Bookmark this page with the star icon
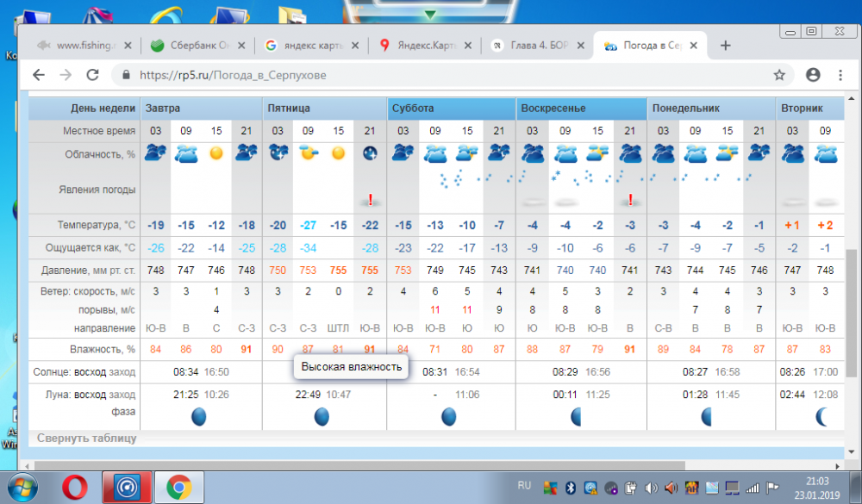Viewport: 862px width, 504px height. [x=779, y=75]
